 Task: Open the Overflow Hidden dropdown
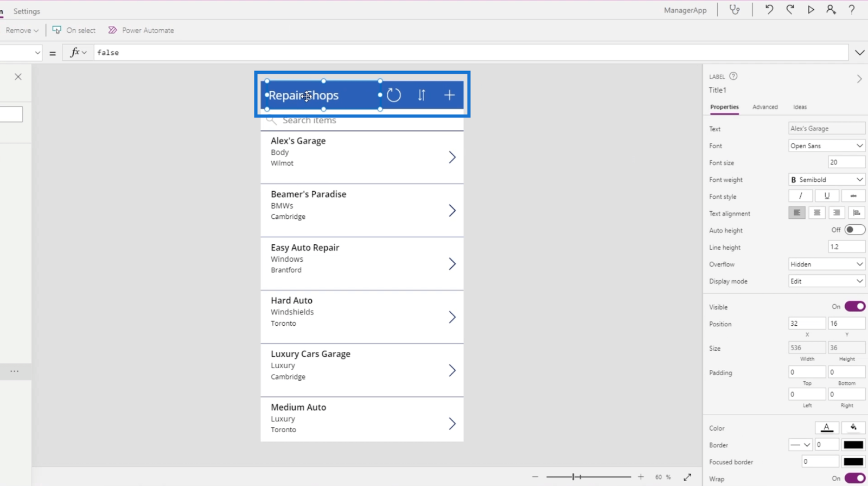click(x=826, y=264)
